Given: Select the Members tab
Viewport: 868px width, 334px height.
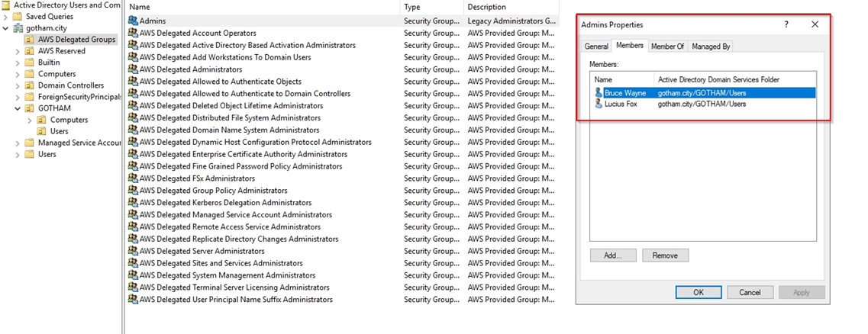Looking at the screenshot, I should (x=629, y=46).
